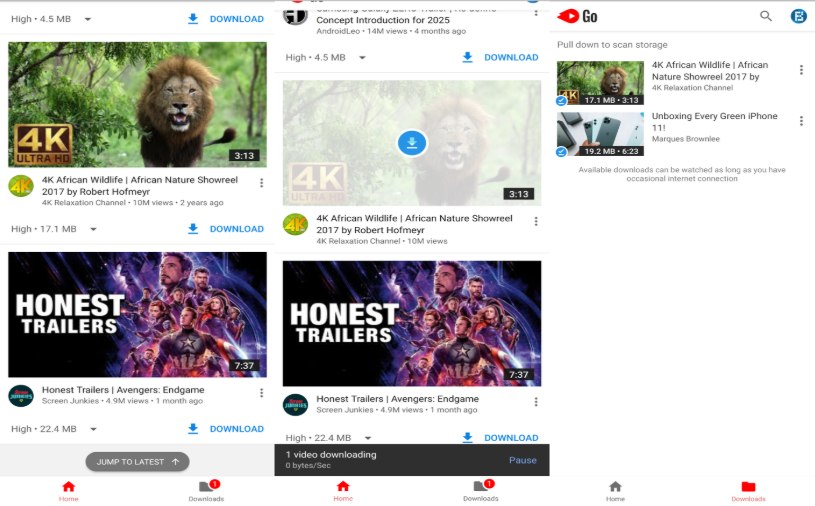Open quality dropdown above the JUMP TO LATEST button
The height and width of the screenshot is (506, 815).
[93, 429]
